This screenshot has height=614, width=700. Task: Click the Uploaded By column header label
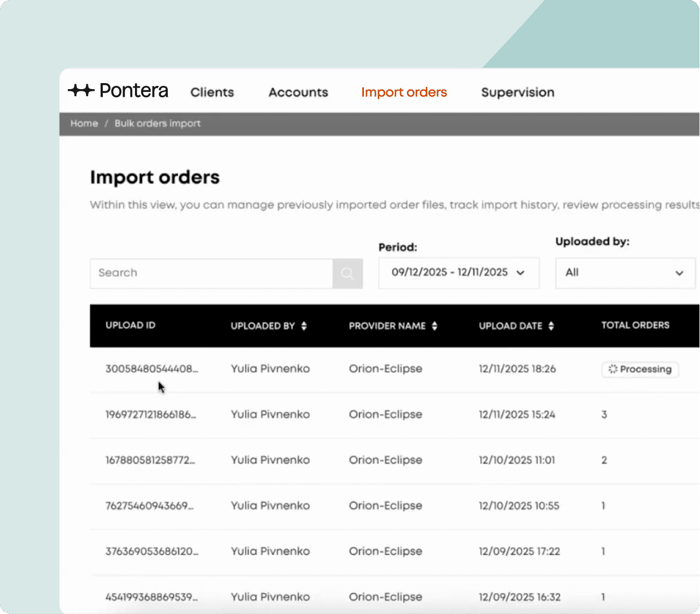[x=263, y=326]
